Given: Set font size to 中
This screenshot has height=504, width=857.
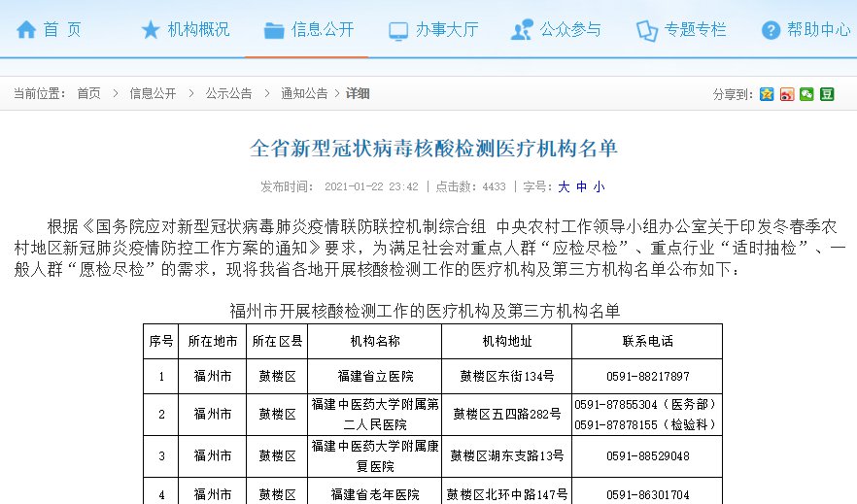Looking at the screenshot, I should click(x=581, y=186).
